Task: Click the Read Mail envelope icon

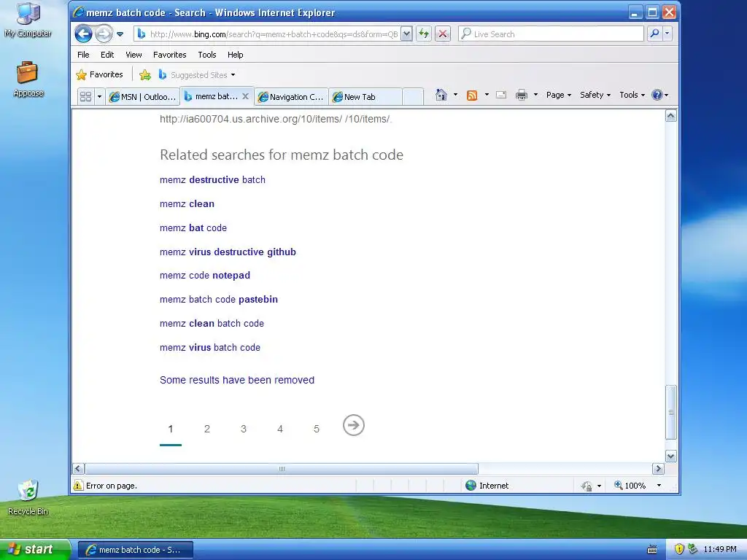Action: [501, 95]
